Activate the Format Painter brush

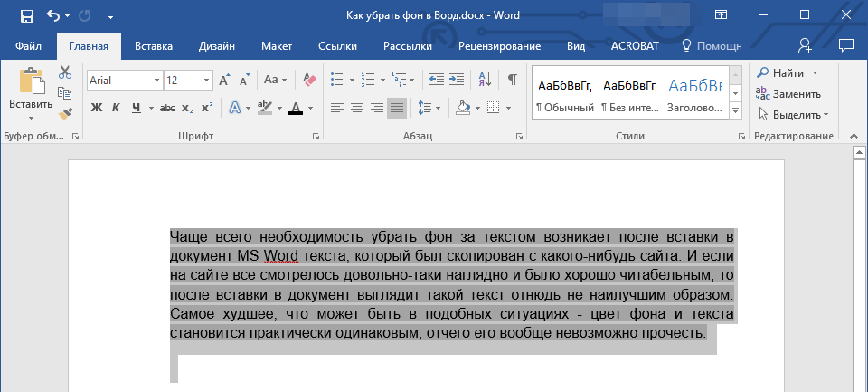pyautogui.click(x=65, y=114)
